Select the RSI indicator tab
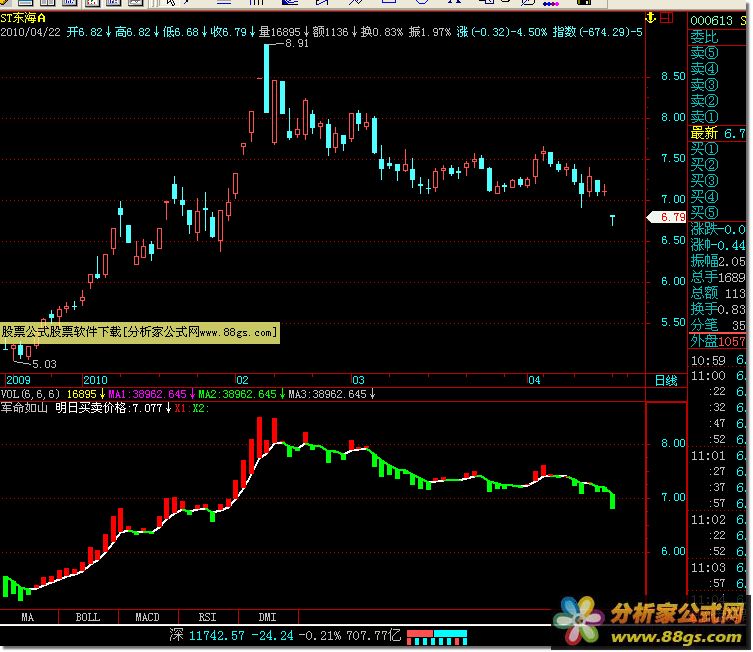The image size is (753, 652). tap(207, 617)
